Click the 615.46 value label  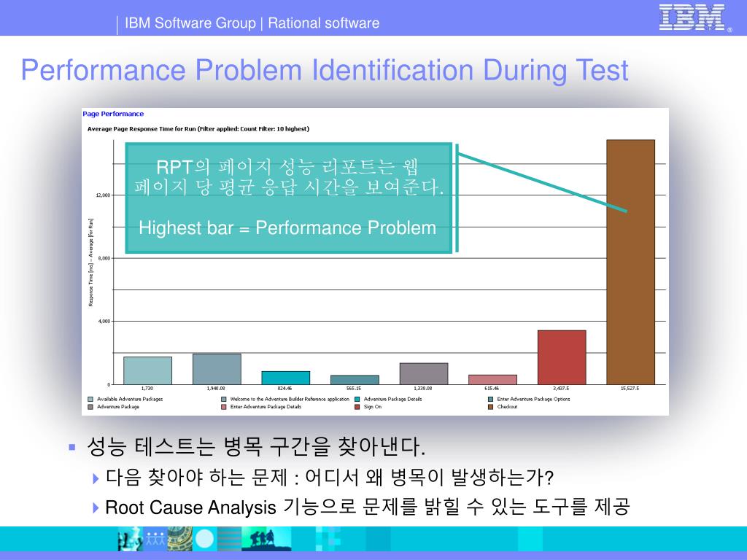tap(492, 389)
